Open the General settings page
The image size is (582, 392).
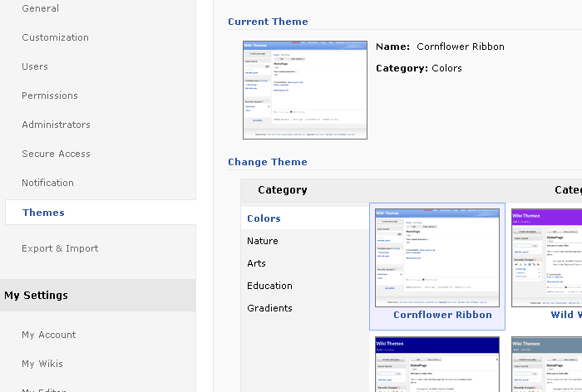pyautogui.click(x=41, y=8)
